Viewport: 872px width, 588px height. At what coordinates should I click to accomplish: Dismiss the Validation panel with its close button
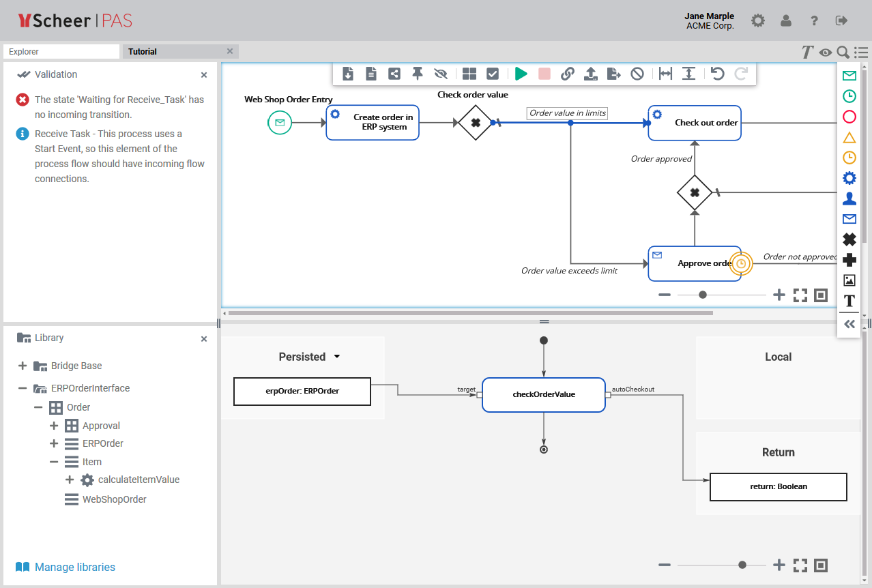point(203,74)
